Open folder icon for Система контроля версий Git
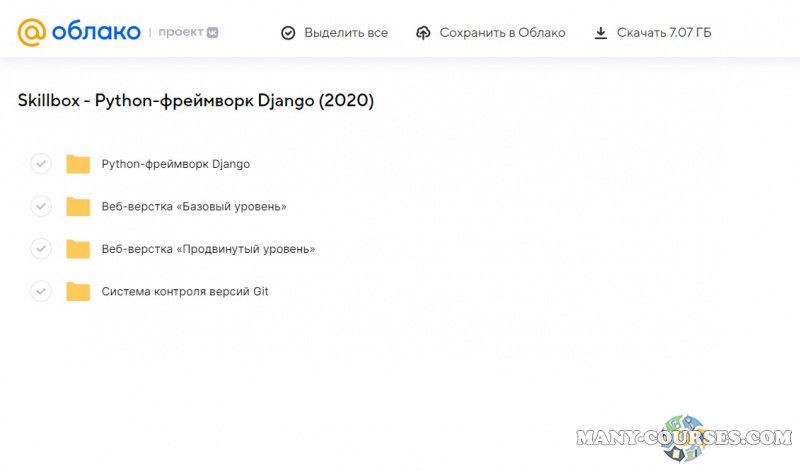 point(78,292)
